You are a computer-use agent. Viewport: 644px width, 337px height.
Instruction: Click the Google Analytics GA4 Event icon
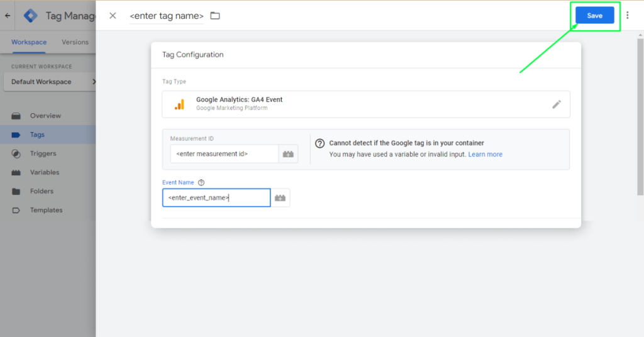click(x=179, y=104)
